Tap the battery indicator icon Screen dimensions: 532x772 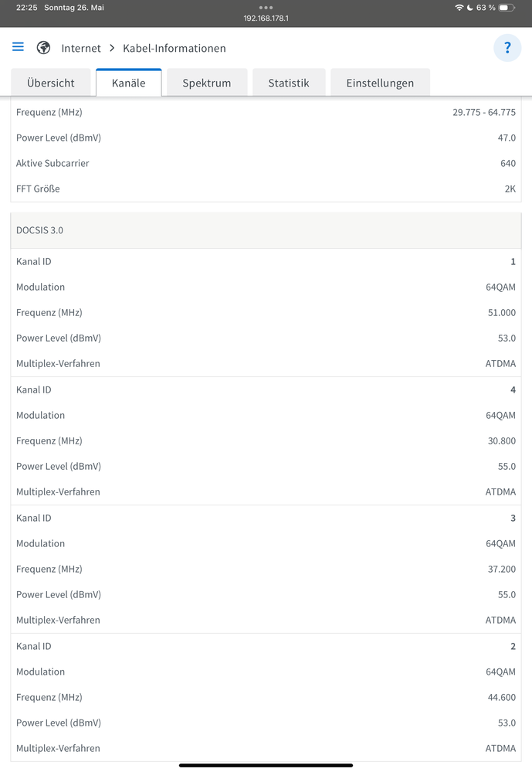[507, 8]
